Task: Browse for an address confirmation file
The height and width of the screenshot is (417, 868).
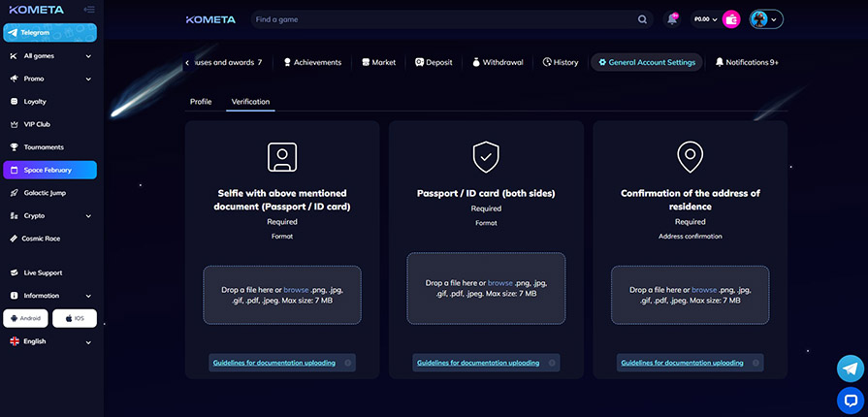Action: click(704, 290)
